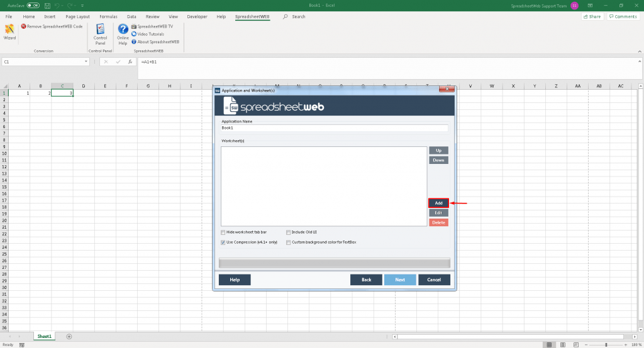Open Ribbon Display Options icon
The image size is (644, 348).
[590, 6]
